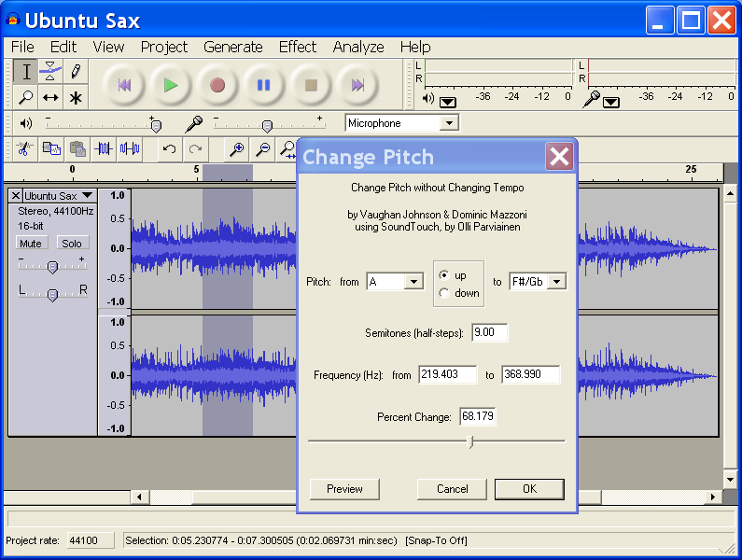Open the Help menu
The image size is (742, 560).
coord(415,47)
